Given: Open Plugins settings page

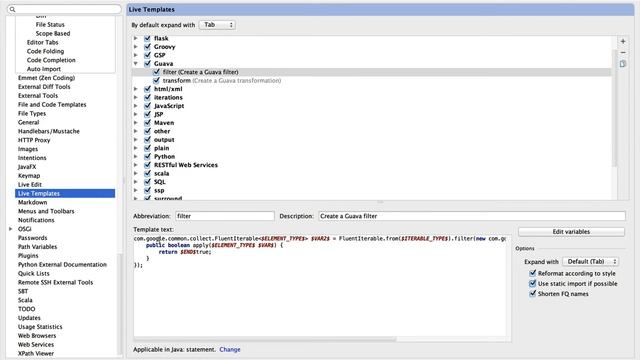Looking at the screenshot, I should coord(28,256).
